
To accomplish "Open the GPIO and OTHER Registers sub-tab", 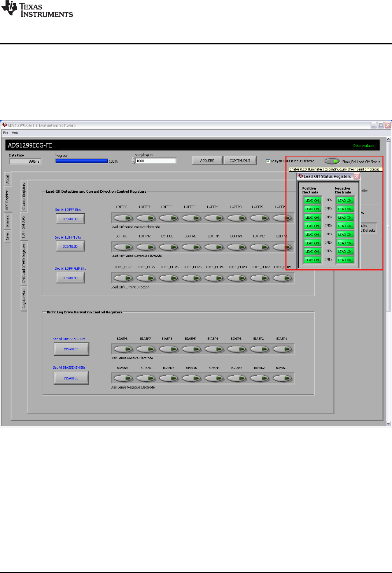I will [x=23, y=264].
